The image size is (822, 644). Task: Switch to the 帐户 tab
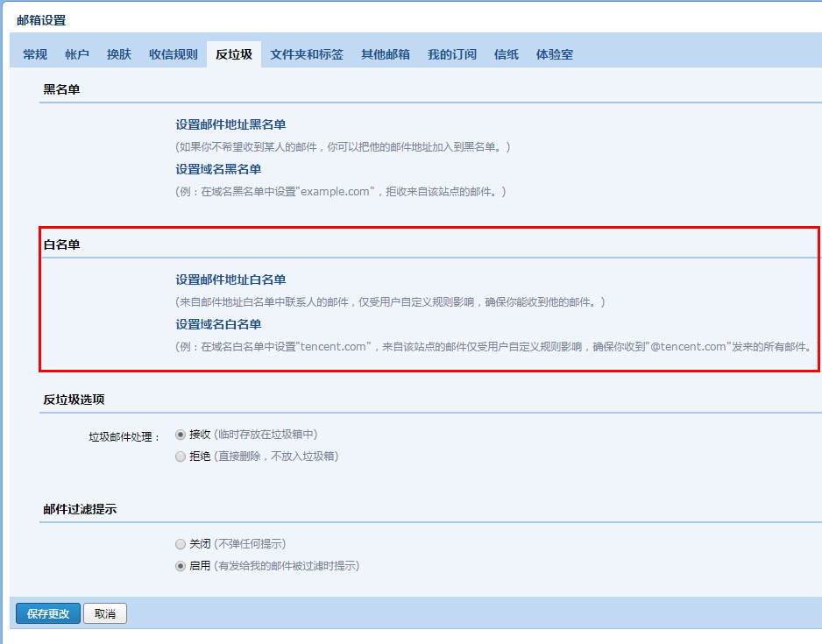pyautogui.click(x=77, y=54)
